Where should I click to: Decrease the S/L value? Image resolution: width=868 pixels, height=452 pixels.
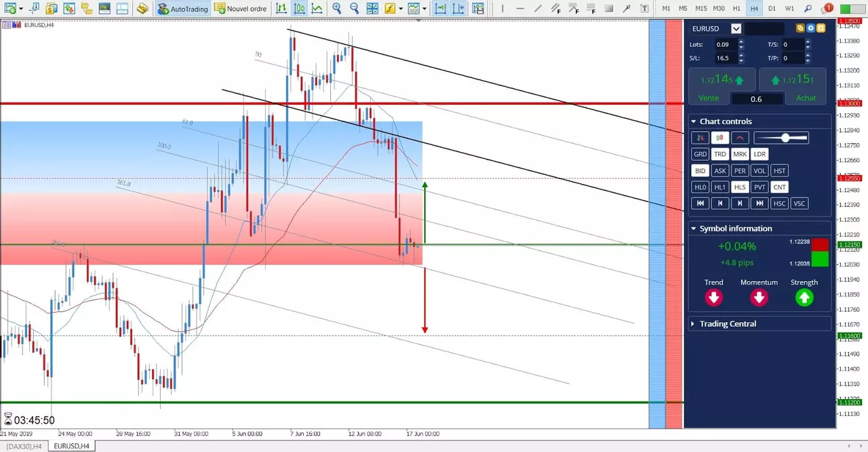tap(741, 61)
